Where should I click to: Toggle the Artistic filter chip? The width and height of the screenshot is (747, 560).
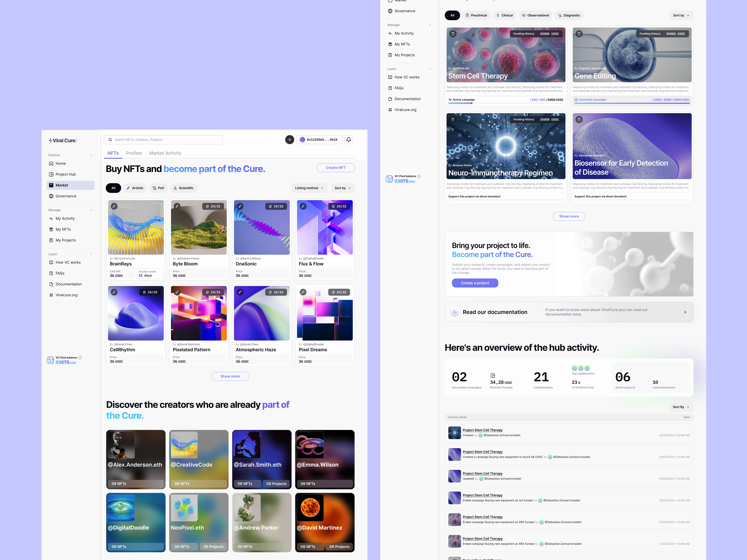pos(135,188)
